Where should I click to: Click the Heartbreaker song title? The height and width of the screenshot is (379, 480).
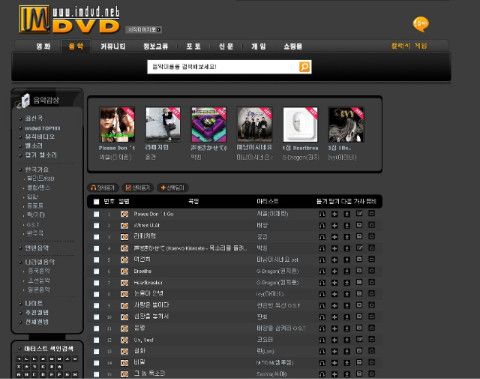[x=148, y=283]
